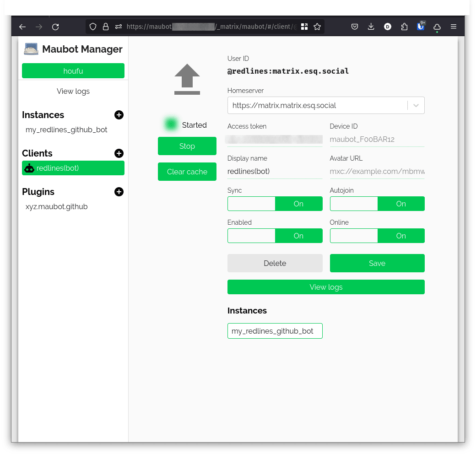Select the my_redlines_github_bot instance in sidebar
This screenshot has height=454, width=476.
[x=66, y=130]
